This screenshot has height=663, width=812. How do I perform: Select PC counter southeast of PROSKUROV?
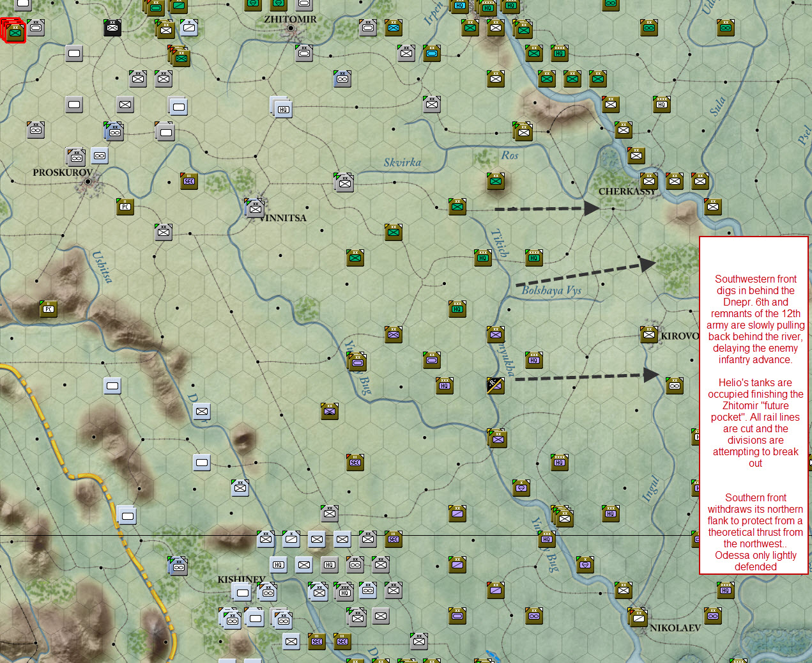click(125, 207)
